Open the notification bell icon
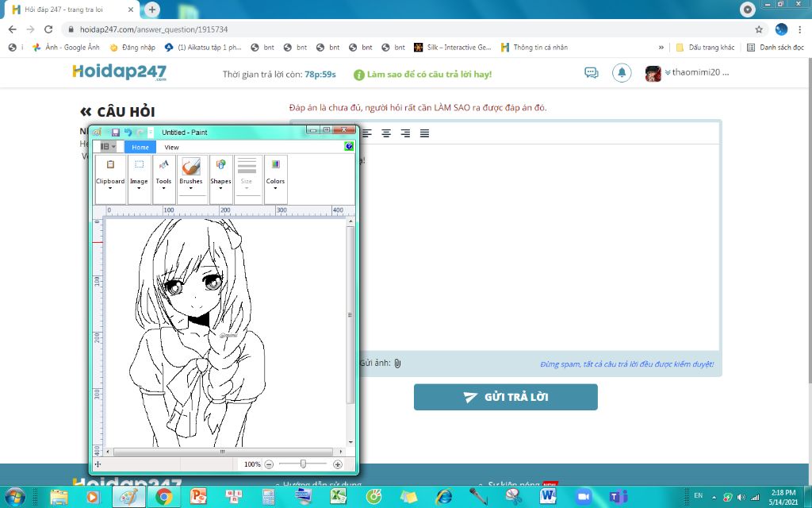Image resolution: width=812 pixels, height=508 pixels. click(x=622, y=72)
